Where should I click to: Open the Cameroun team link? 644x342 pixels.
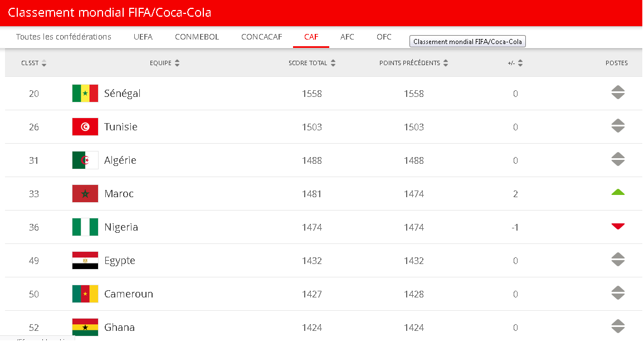coord(129,294)
